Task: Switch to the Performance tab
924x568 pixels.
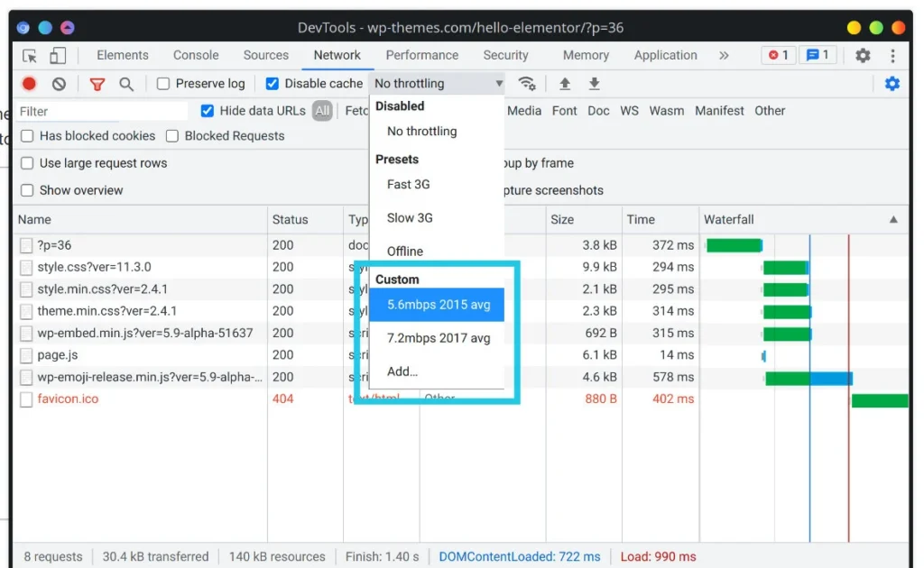Action: [422, 55]
